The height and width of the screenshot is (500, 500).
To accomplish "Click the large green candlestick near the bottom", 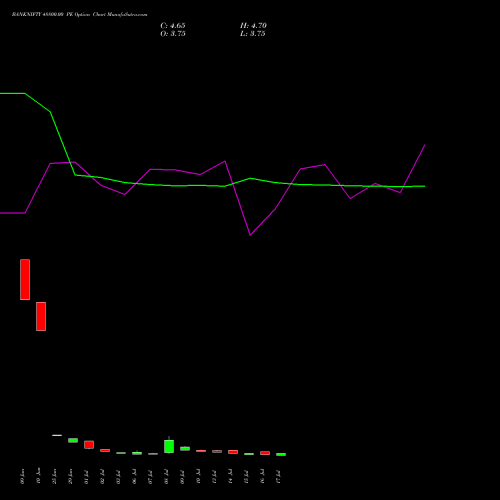I will click(169, 446).
